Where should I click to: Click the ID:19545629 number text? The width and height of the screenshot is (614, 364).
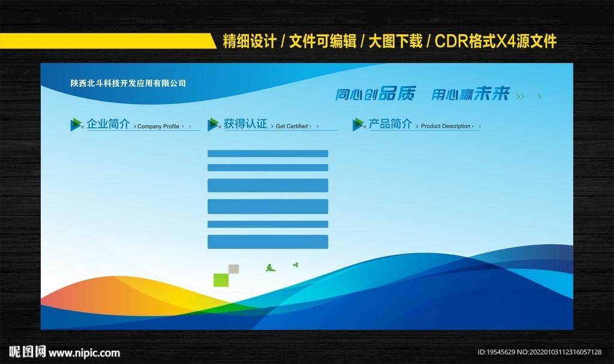click(x=496, y=352)
